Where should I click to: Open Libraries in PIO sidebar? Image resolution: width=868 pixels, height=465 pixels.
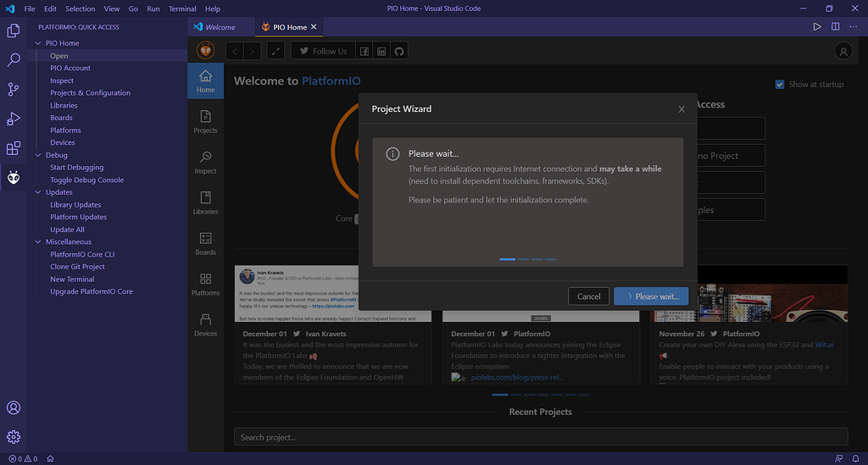click(x=205, y=203)
